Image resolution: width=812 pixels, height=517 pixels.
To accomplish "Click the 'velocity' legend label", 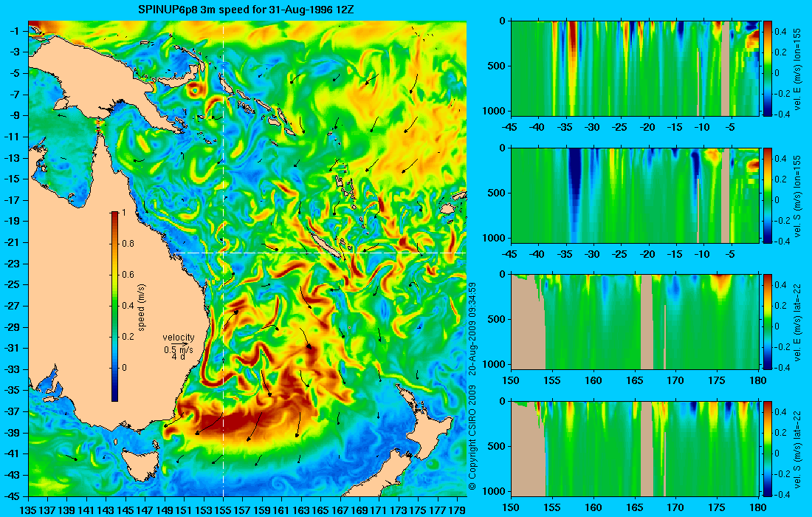I will click(x=179, y=338).
